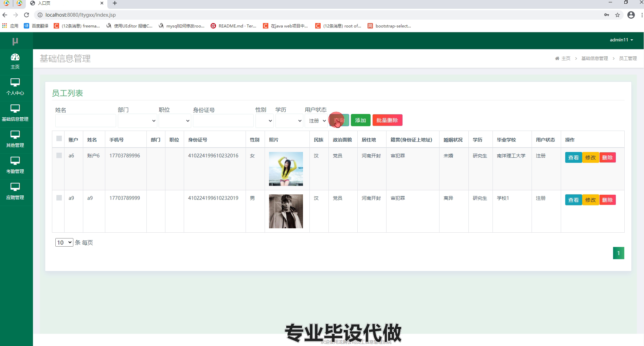
Task: Click 删除 for employee a6
Action: pyautogui.click(x=607, y=158)
